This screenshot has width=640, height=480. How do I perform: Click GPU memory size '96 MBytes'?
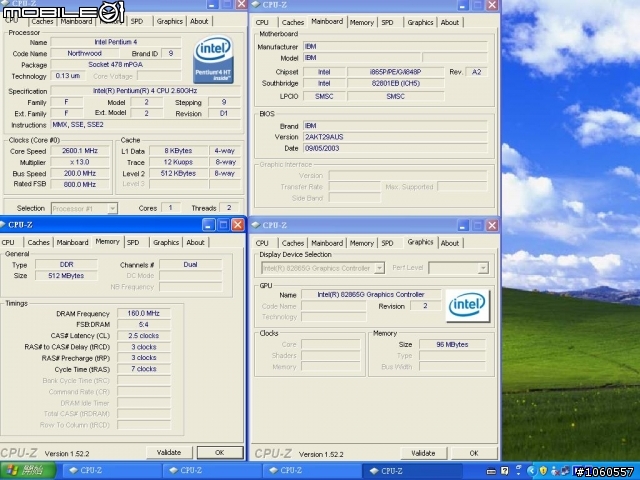[x=452, y=344]
